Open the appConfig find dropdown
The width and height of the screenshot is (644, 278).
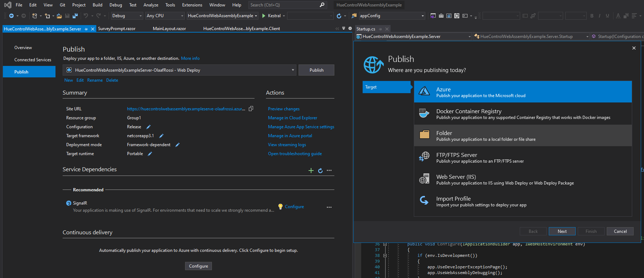click(x=423, y=16)
